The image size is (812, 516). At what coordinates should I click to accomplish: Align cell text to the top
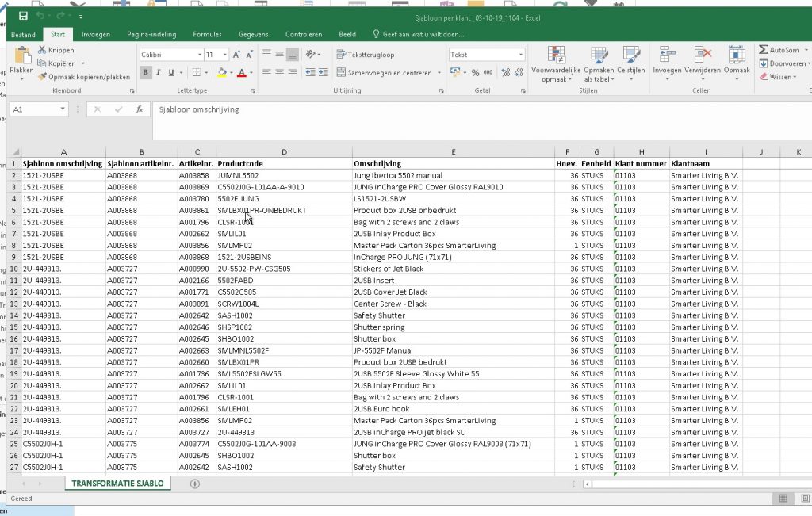click(266, 53)
